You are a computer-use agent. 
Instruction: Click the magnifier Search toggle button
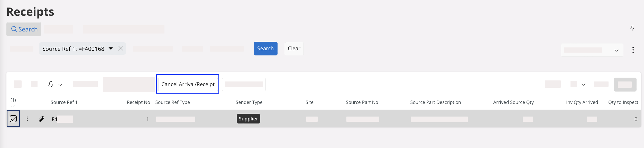[x=24, y=29]
